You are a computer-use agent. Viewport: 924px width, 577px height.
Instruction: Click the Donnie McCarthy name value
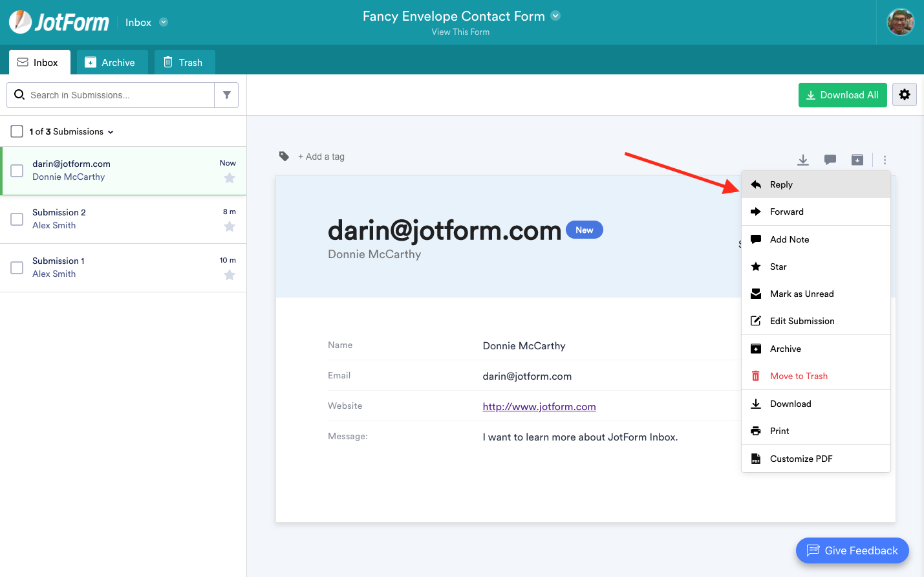524,346
